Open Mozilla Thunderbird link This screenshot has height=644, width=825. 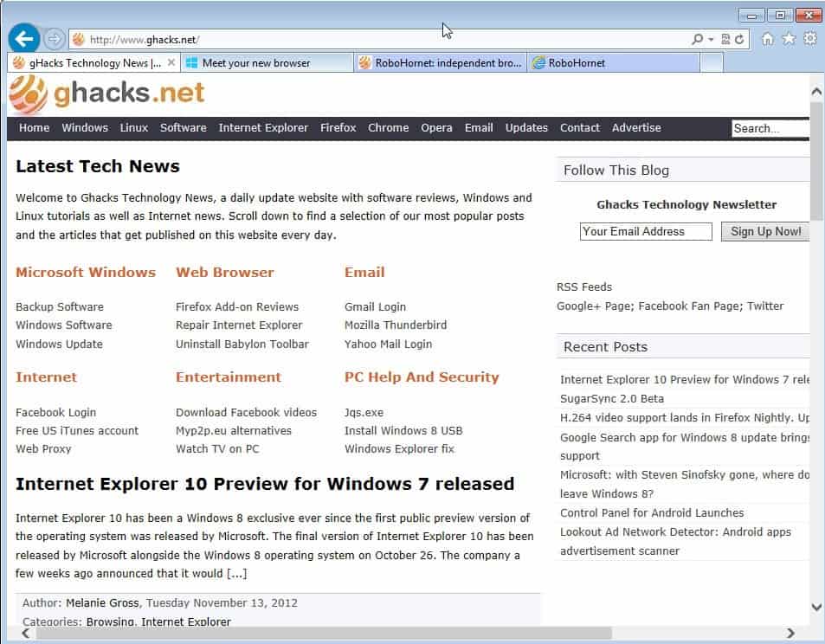click(x=396, y=325)
